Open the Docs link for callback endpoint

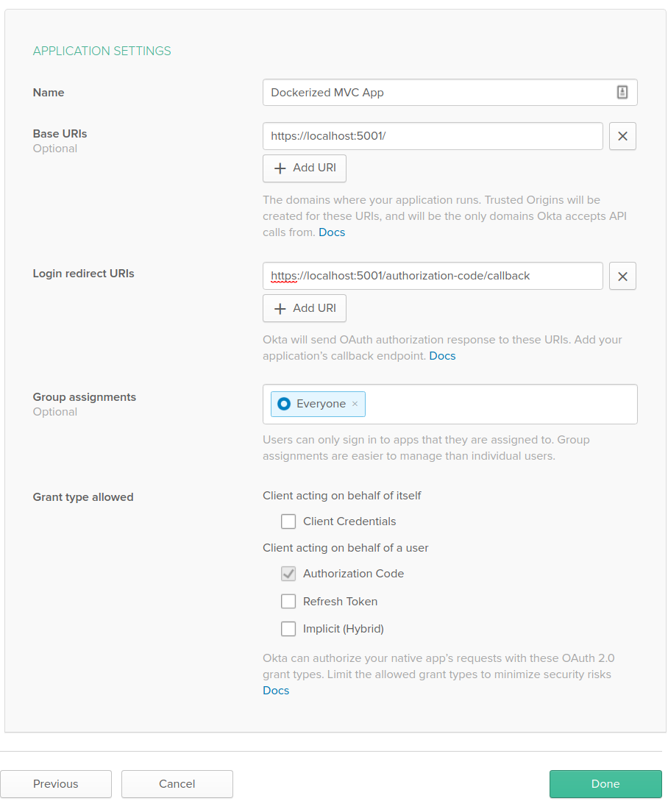[442, 356]
